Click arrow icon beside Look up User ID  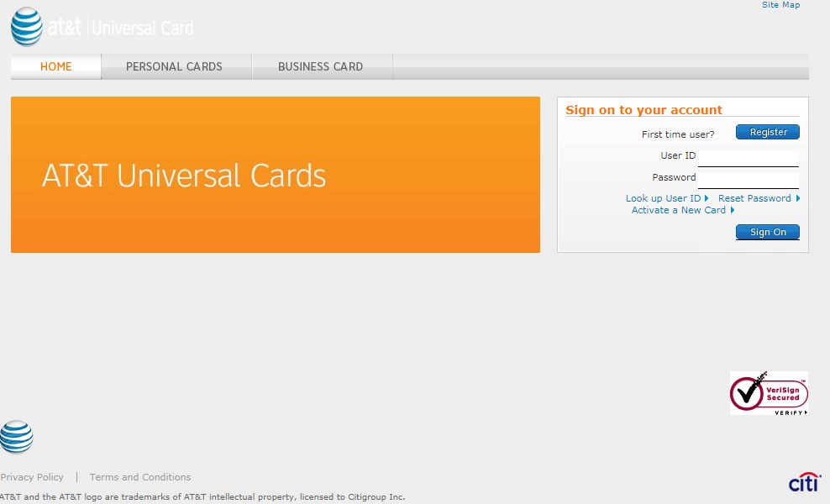point(707,198)
